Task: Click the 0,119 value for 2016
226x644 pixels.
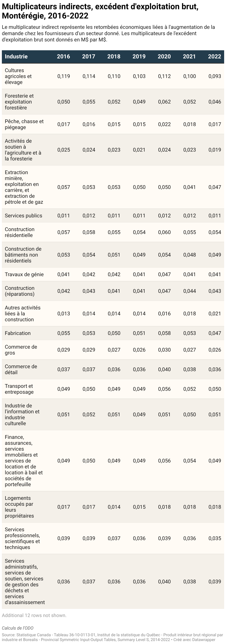Action: 64,76
